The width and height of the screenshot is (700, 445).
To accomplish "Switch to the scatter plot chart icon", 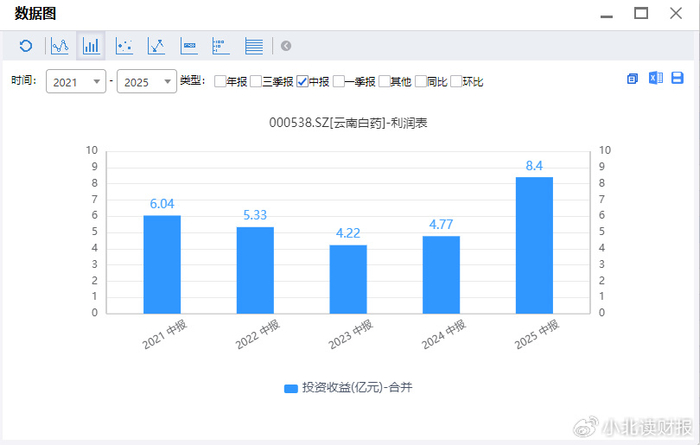I will 124,46.
